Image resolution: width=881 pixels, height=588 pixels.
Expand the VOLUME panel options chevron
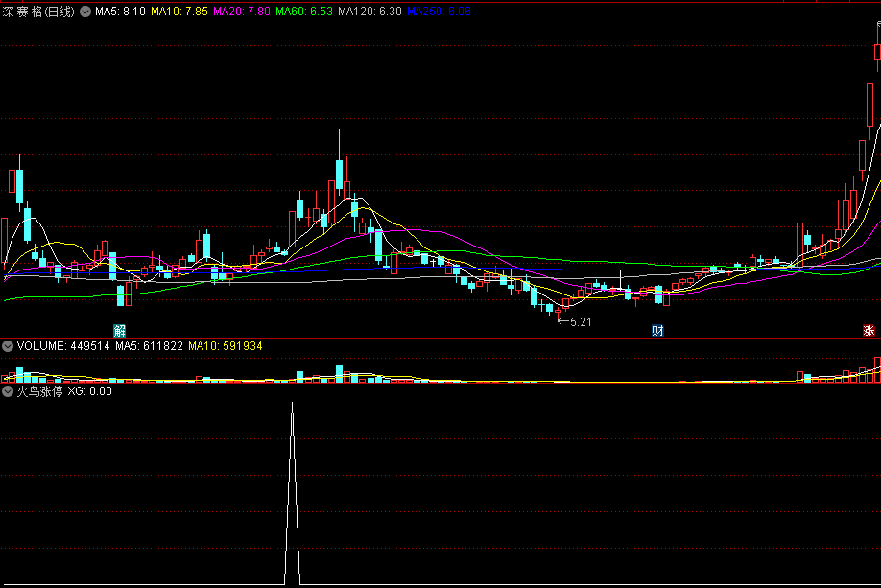tap(8, 346)
